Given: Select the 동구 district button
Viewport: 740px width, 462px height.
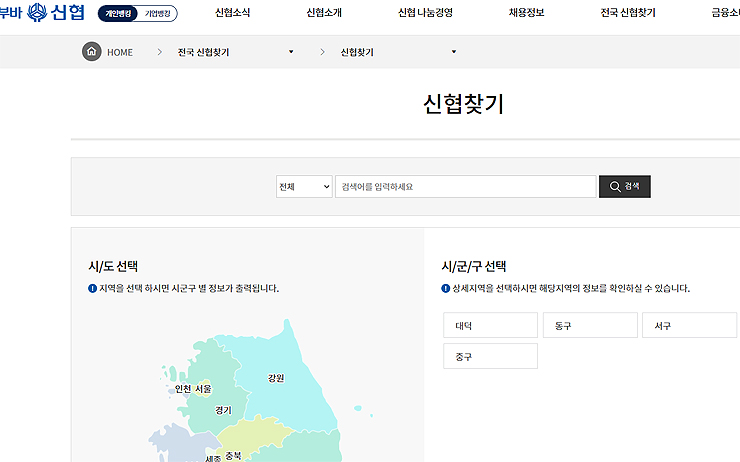Looking at the screenshot, I should coord(590,325).
